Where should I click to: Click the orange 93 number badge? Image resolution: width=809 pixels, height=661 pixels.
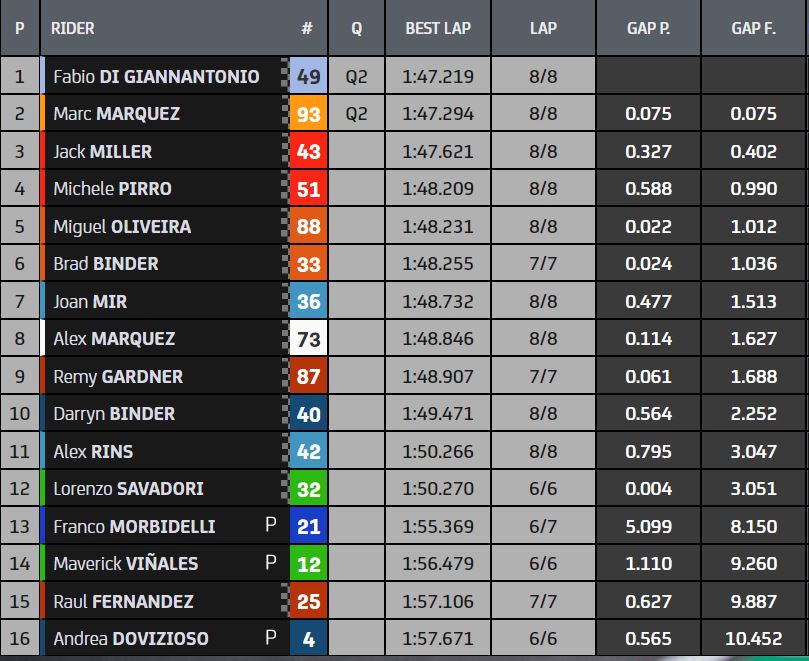[308, 114]
